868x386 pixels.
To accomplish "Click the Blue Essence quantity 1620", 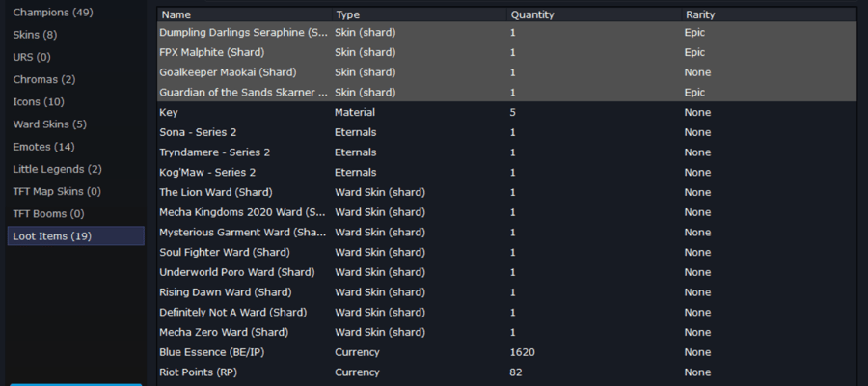I will click(x=522, y=352).
